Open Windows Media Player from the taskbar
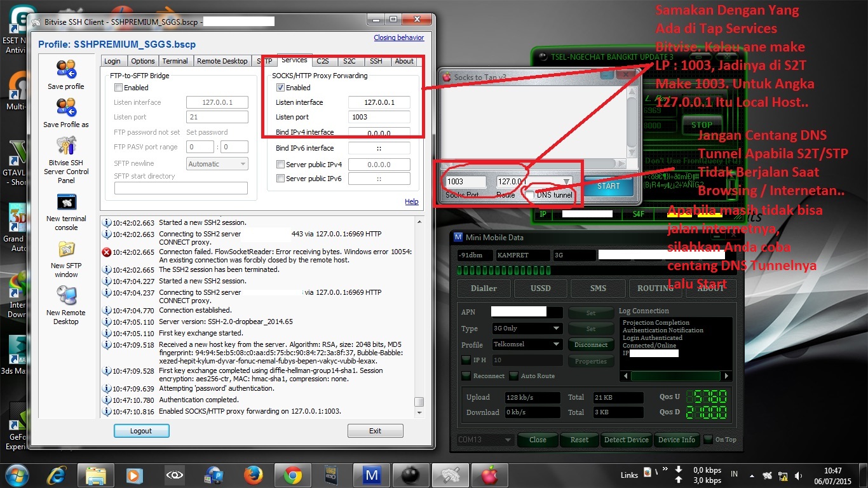The image size is (868, 488). click(x=135, y=475)
